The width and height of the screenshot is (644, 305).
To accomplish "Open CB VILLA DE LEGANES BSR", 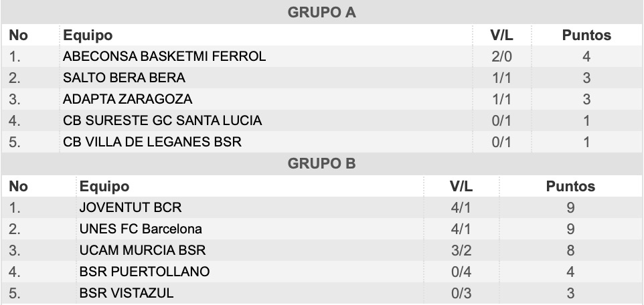I will (x=152, y=142).
